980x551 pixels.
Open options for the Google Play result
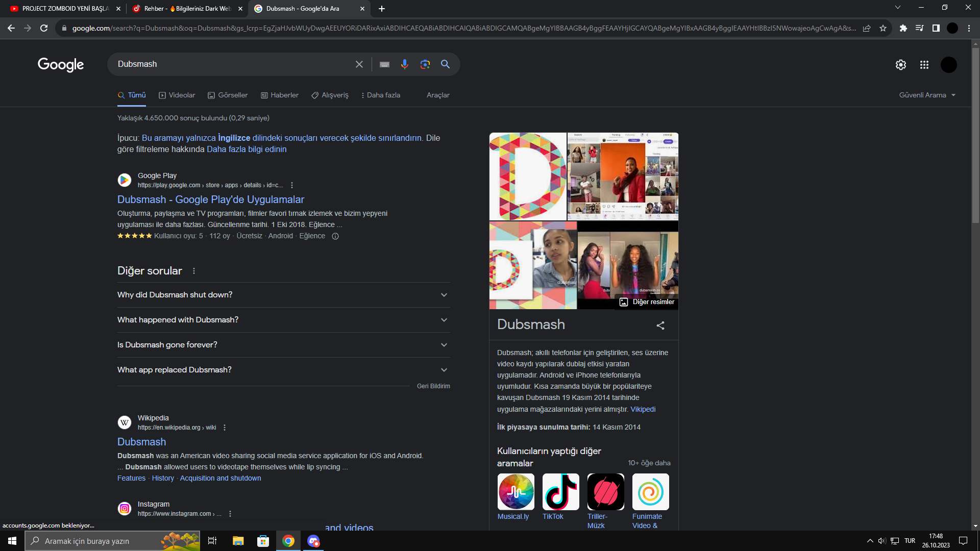[x=292, y=185]
